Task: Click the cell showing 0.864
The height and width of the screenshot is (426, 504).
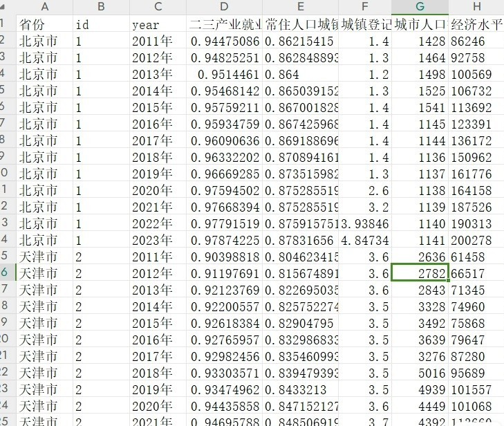Action: (300, 75)
